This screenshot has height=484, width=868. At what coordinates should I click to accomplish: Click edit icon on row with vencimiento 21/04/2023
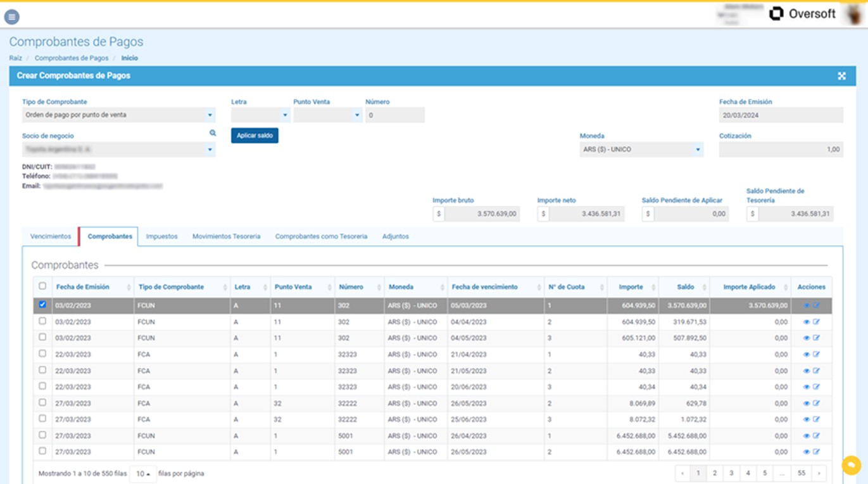[816, 355]
